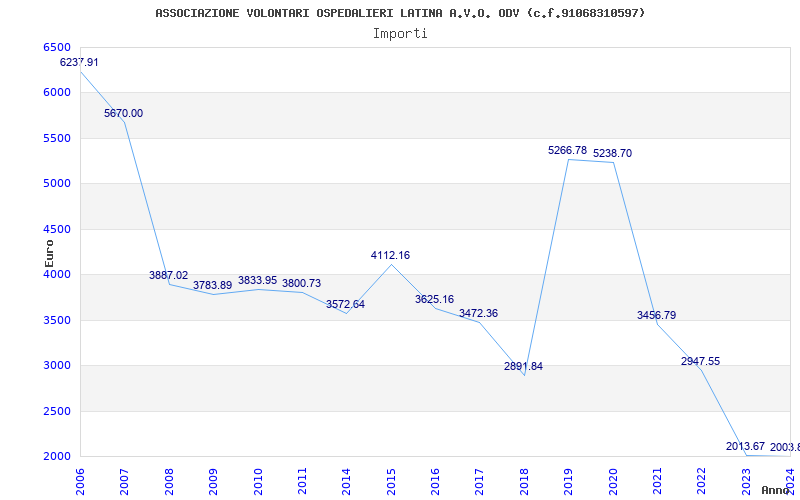Click the data label 5266.78

[567, 151]
